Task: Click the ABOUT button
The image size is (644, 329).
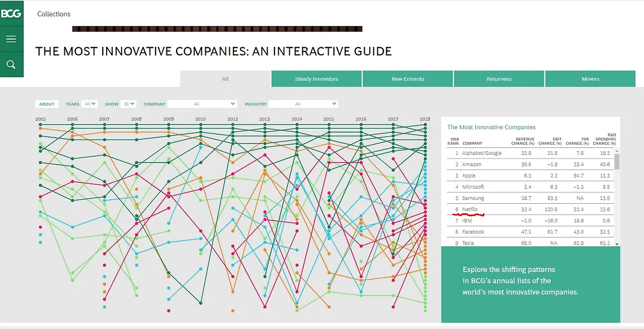Action: coord(47,104)
